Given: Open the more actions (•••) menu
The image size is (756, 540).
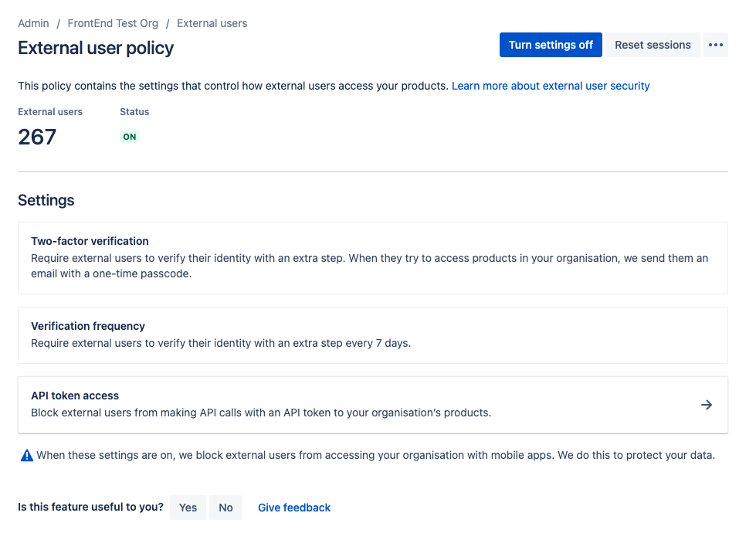Looking at the screenshot, I should 715,45.
